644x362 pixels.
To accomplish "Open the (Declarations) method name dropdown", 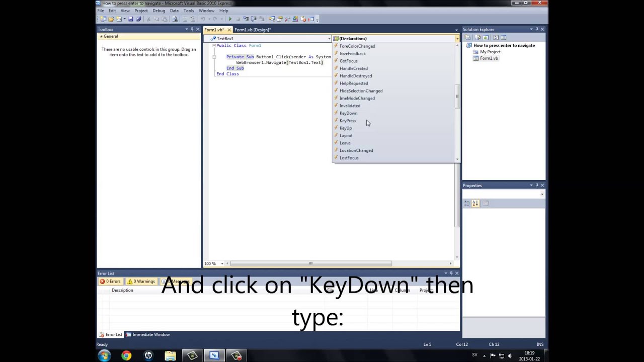I will 457,39.
